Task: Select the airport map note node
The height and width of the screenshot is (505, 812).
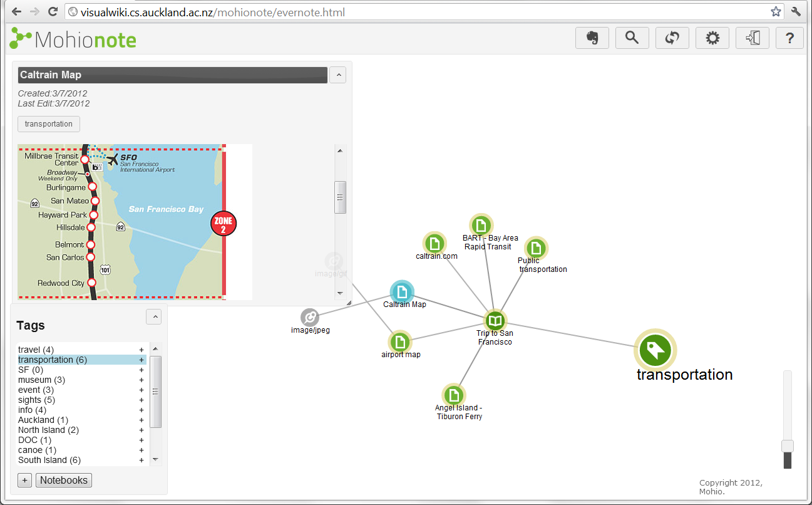Action: click(x=400, y=342)
